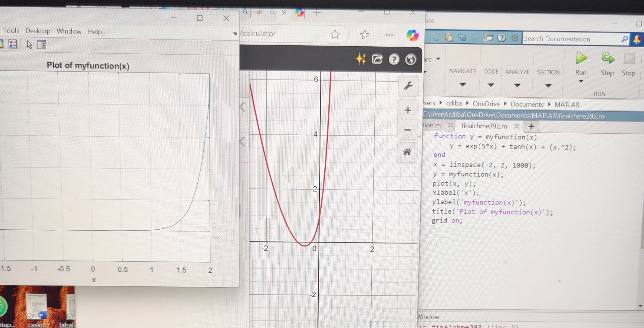Expand the ANALYZE section dropdown
The image size is (644, 328).
point(517,85)
